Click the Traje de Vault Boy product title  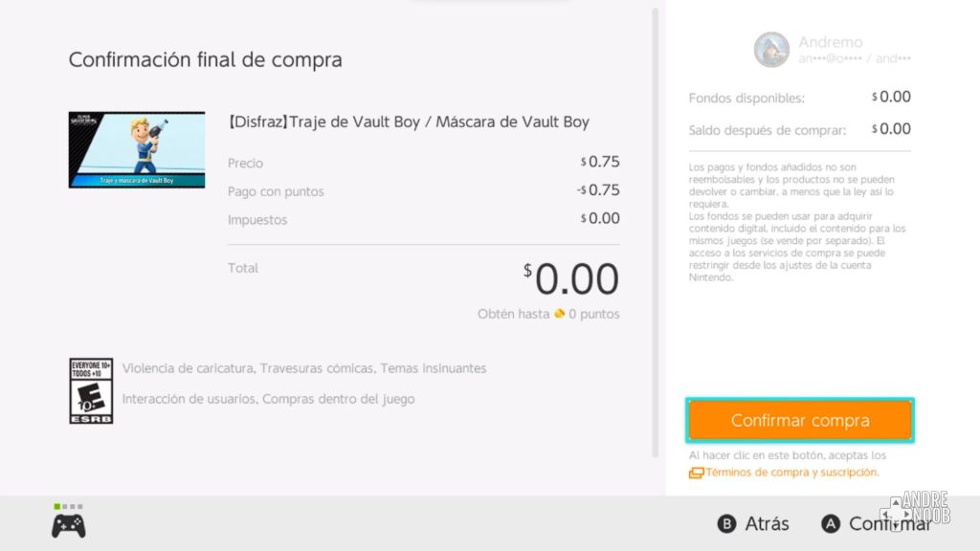(409, 122)
